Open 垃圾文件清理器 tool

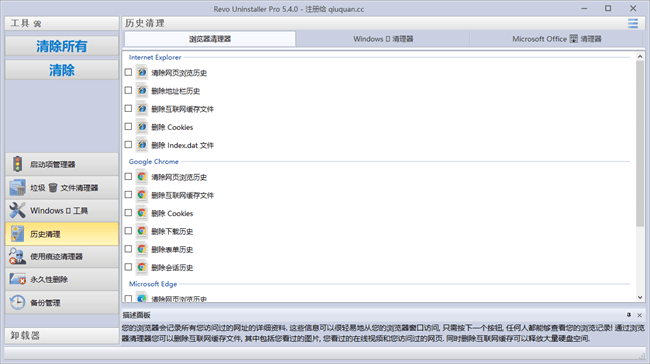62,187
